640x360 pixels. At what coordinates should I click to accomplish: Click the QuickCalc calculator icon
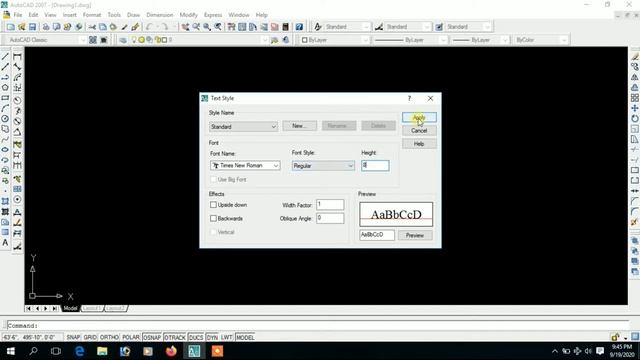pyautogui.click(x=285, y=27)
